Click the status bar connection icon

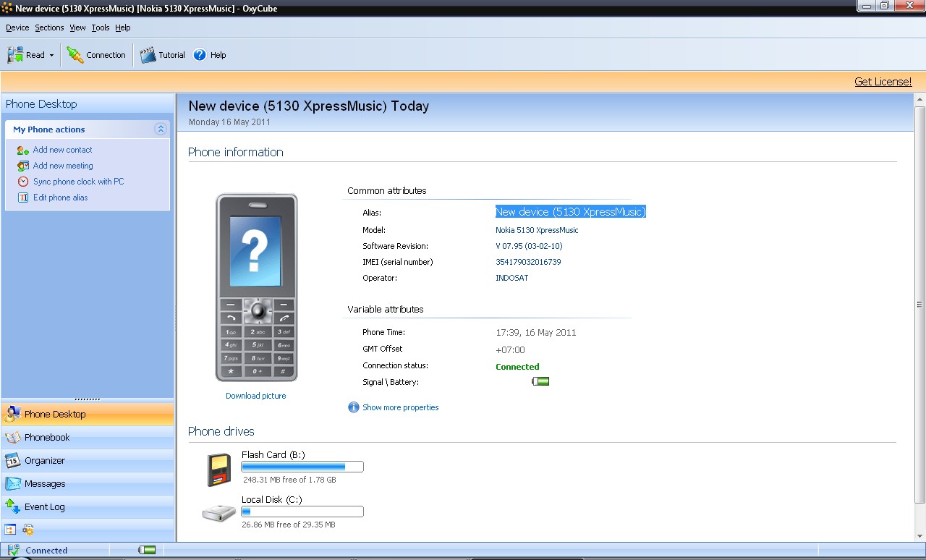13,550
